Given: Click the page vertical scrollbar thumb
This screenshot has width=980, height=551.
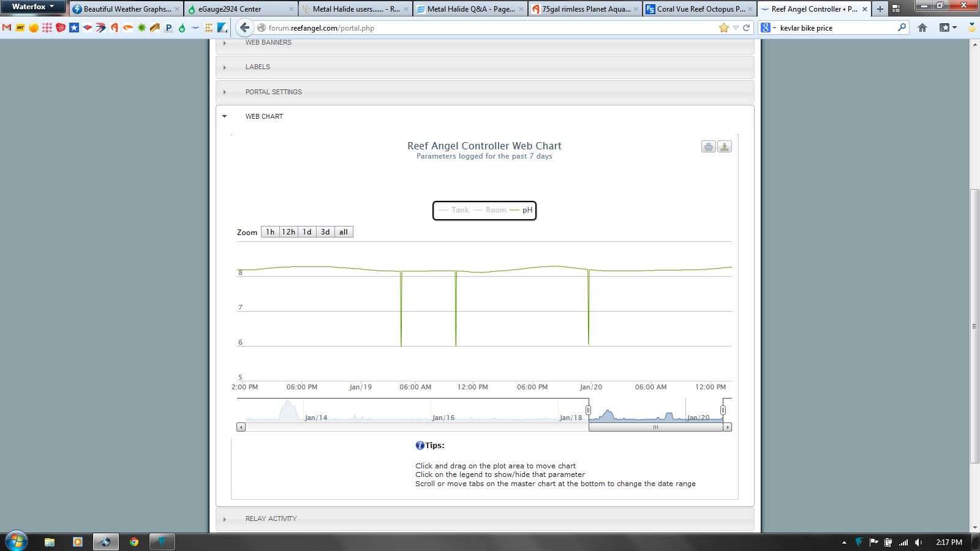Looking at the screenshot, I should (974, 326).
